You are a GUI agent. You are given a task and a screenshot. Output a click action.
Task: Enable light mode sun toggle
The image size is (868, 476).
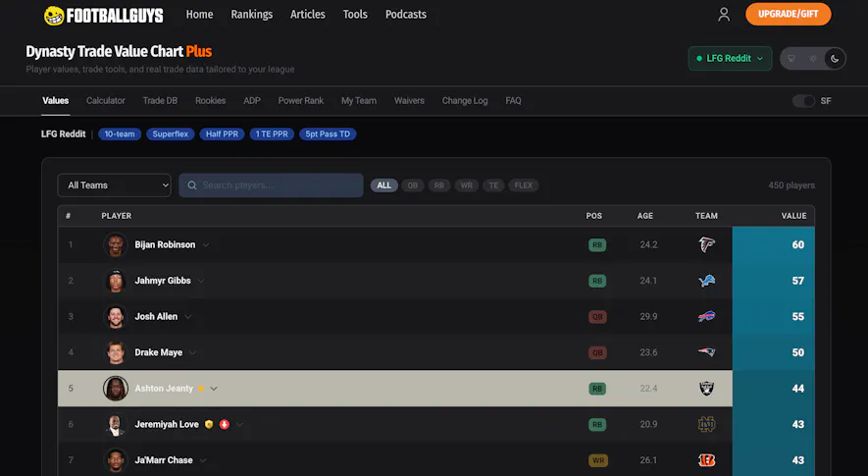click(813, 59)
